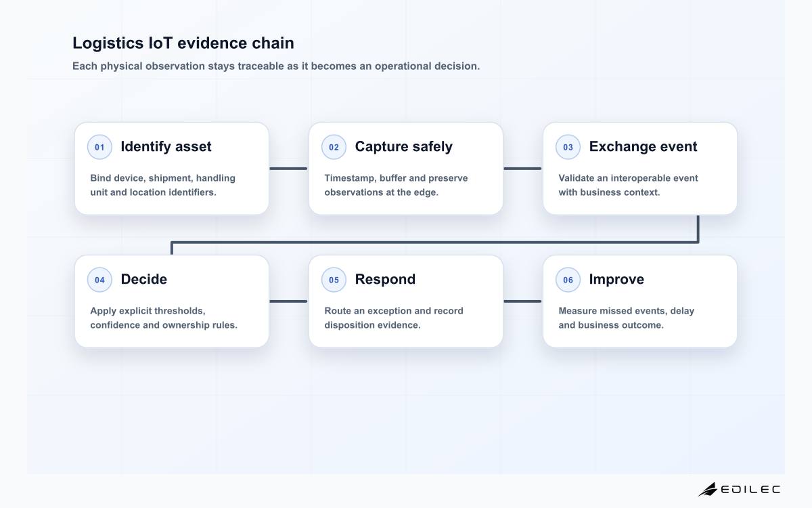Click the 06 step number badge
812x508 pixels.
(x=568, y=280)
